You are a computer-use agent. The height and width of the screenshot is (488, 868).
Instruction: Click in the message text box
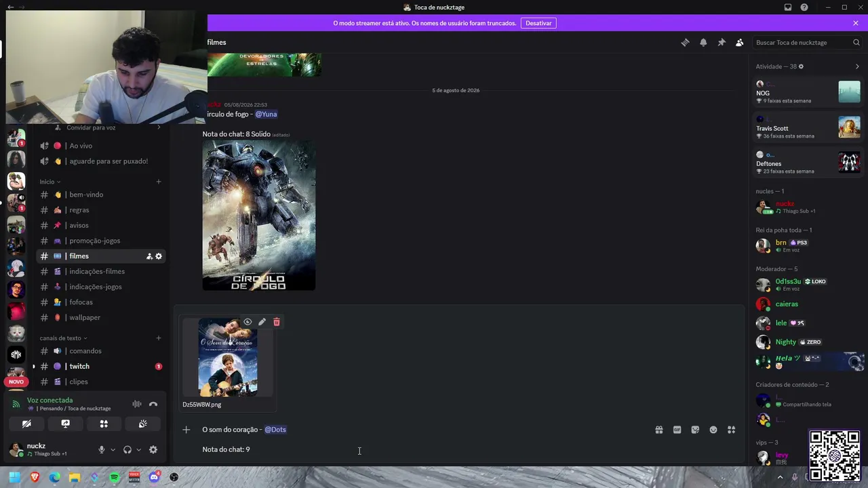(424, 439)
